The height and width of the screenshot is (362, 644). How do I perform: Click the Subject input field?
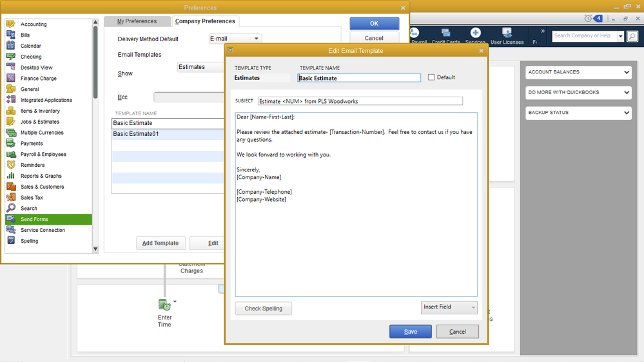pos(360,101)
